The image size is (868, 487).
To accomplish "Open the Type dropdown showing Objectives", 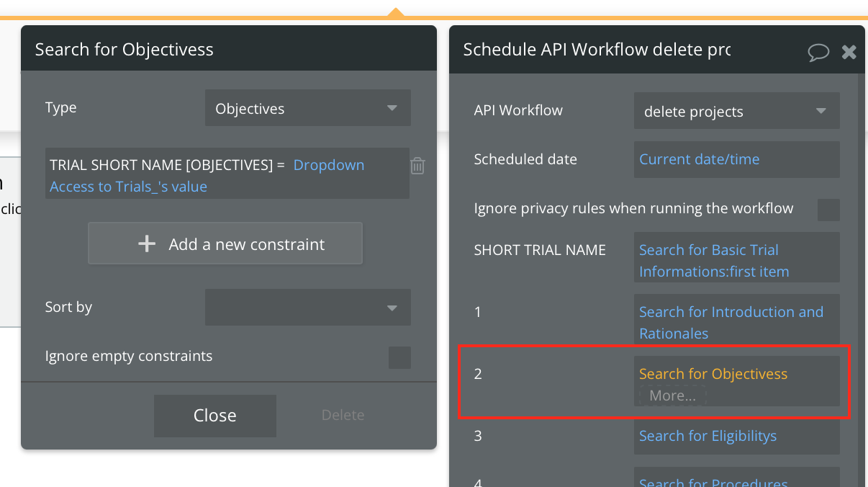I will click(307, 108).
